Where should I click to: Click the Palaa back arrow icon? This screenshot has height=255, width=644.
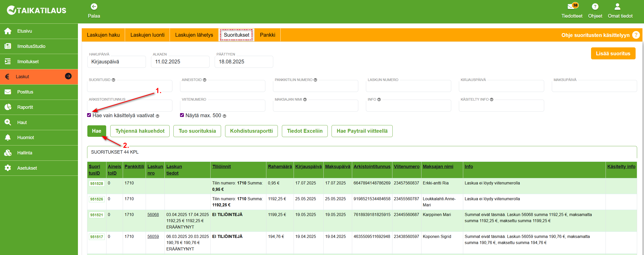tap(94, 7)
